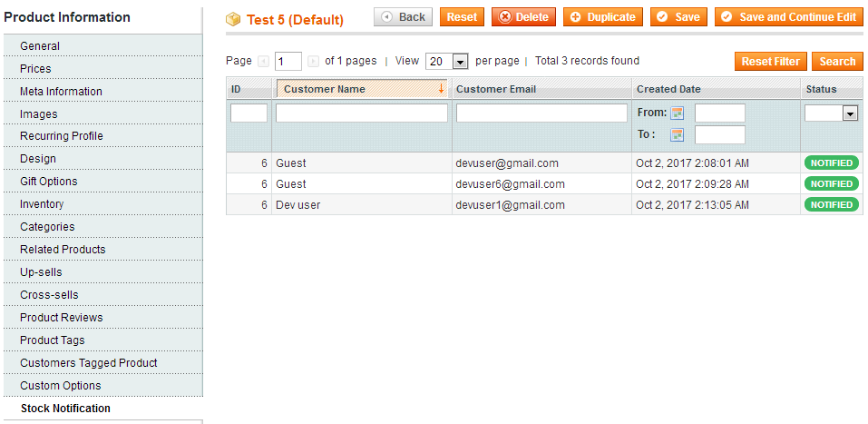Open the Custom Options tab
Viewport: 868px width, 424px height.
pos(61,386)
